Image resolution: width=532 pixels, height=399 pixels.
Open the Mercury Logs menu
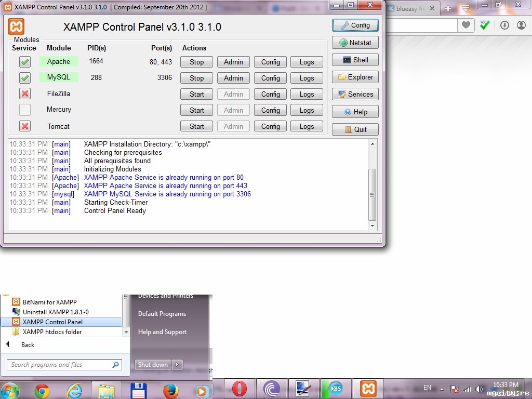click(307, 110)
